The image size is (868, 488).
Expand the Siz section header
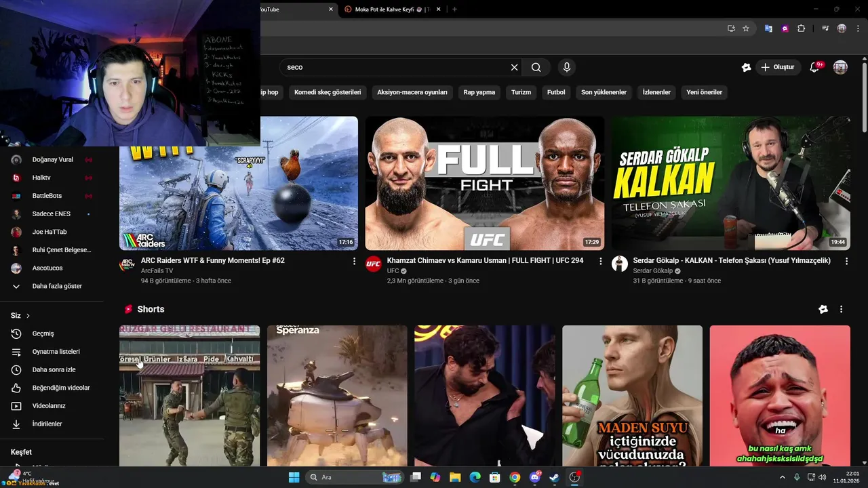(20, 316)
